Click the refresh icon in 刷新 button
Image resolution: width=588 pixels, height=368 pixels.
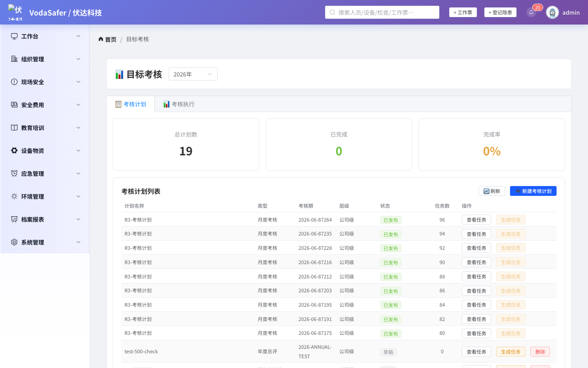pyautogui.click(x=486, y=191)
